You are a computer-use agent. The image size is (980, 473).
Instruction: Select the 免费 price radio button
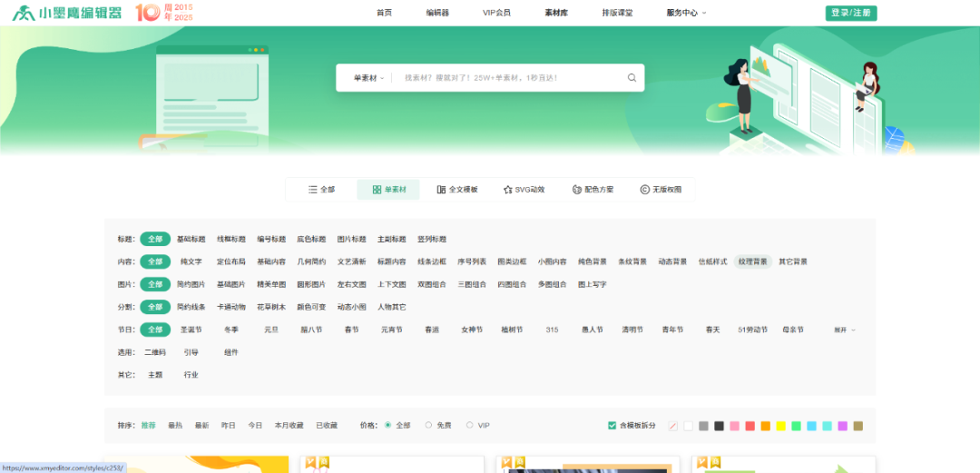[x=428, y=426]
